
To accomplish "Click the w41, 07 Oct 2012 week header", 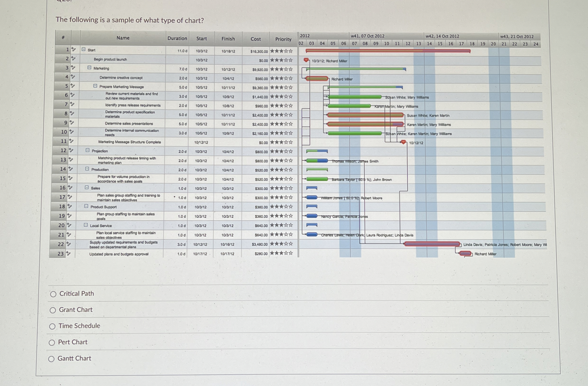I will point(367,36).
